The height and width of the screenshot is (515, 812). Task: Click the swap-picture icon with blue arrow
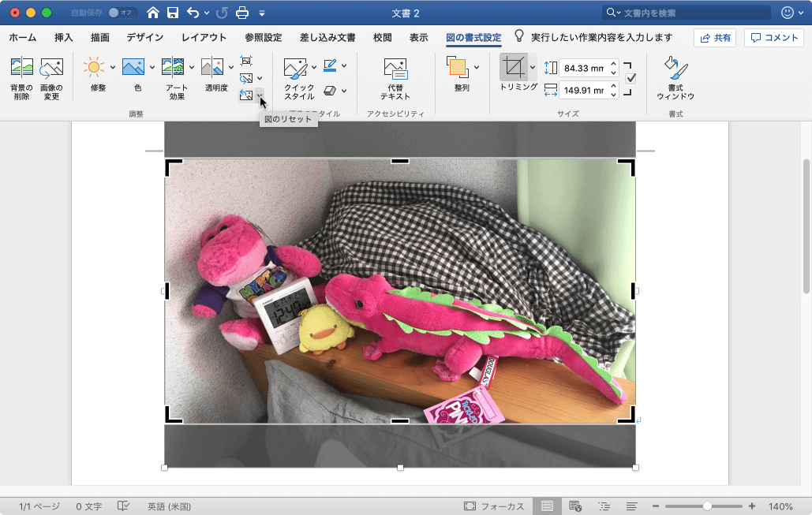(246, 78)
